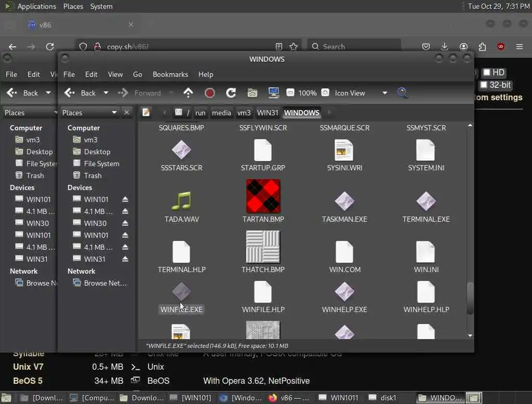Open the Bookmarks menu
The width and height of the screenshot is (532, 404).
170,74
